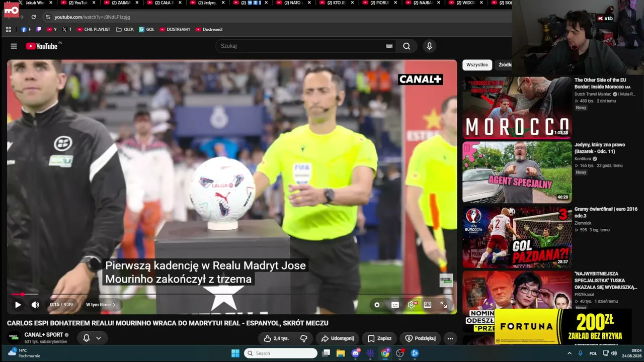Expand the 'W tym filmie' chapters
The image size is (644, 362).
pos(101,305)
